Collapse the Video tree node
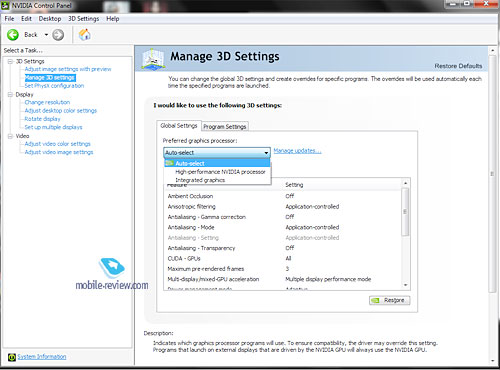Screen dimensions: 500x370 [x=10, y=136]
